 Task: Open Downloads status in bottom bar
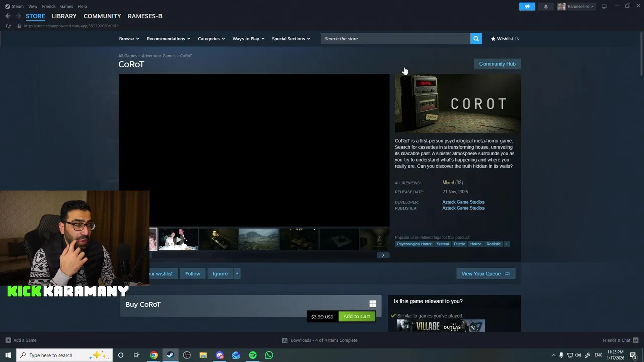(x=319, y=340)
